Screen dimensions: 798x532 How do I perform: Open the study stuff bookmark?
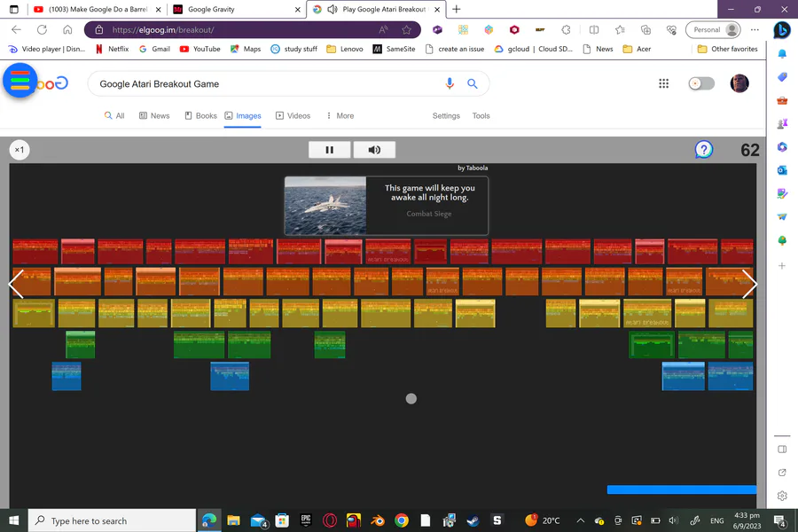pos(294,49)
